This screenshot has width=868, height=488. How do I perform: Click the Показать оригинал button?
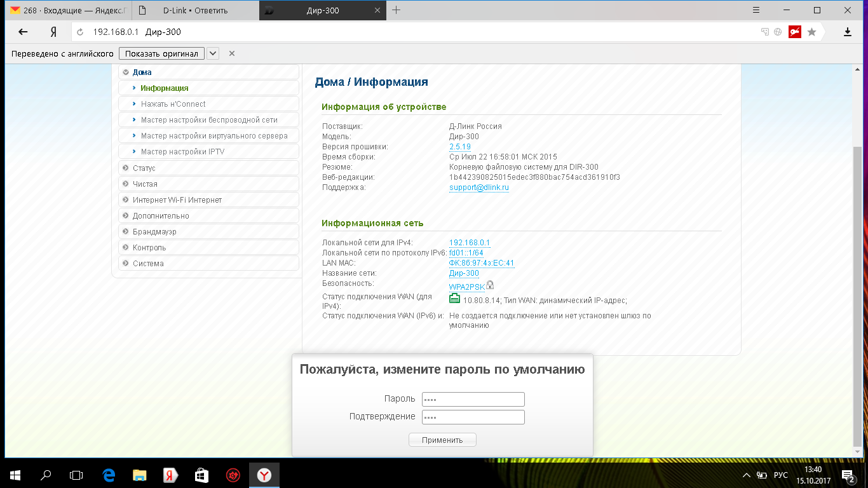click(x=162, y=53)
